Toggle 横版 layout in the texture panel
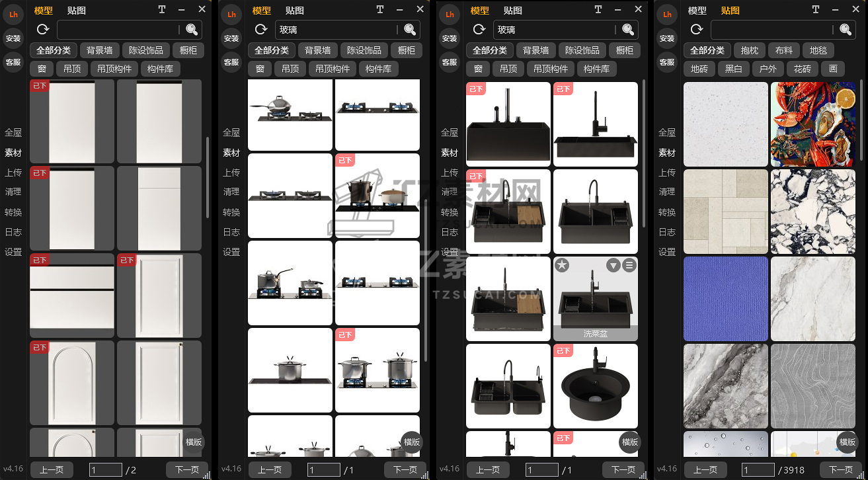The height and width of the screenshot is (480, 868). point(848,442)
